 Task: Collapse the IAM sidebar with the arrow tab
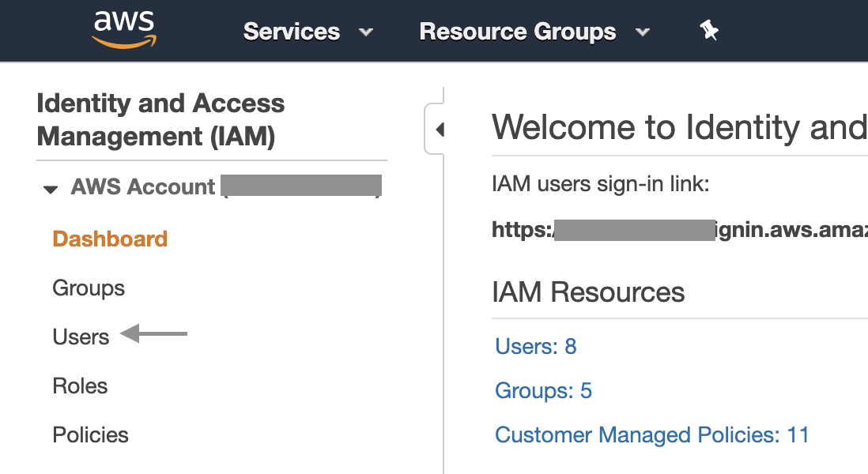[440, 129]
